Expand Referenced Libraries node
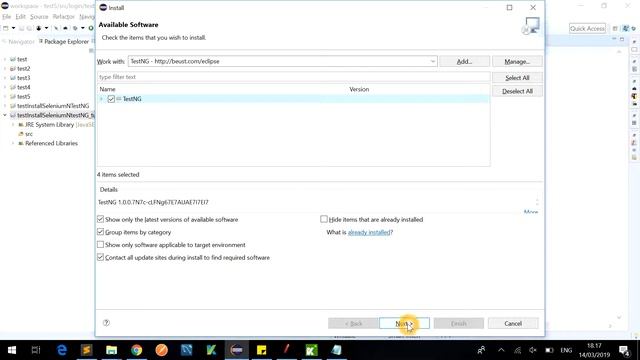 [13, 143]
